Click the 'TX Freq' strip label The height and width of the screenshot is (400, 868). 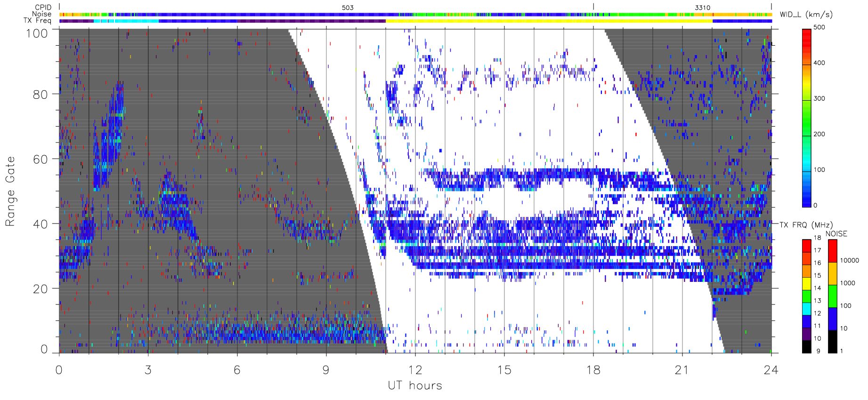click(37, 20)
